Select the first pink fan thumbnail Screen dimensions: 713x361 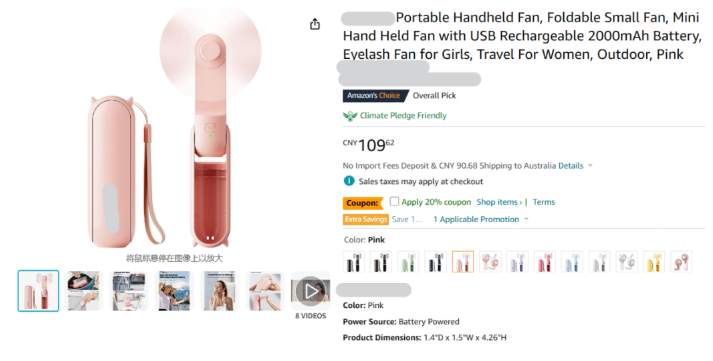point(38,291)
